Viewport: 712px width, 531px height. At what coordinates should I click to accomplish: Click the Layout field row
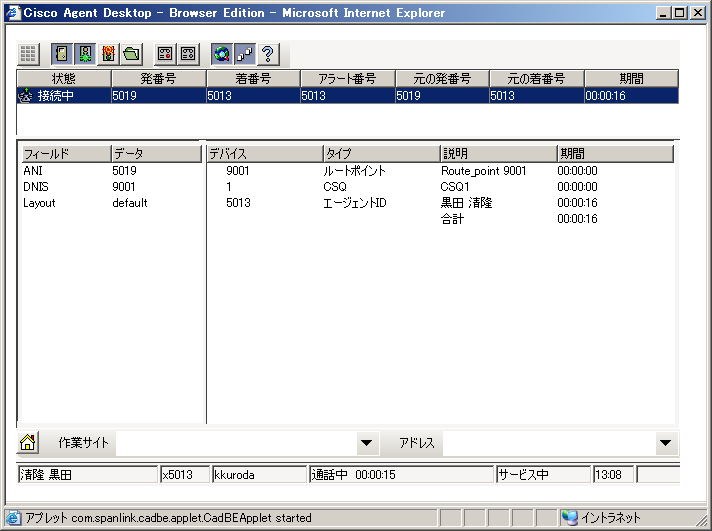pos(111,203)
